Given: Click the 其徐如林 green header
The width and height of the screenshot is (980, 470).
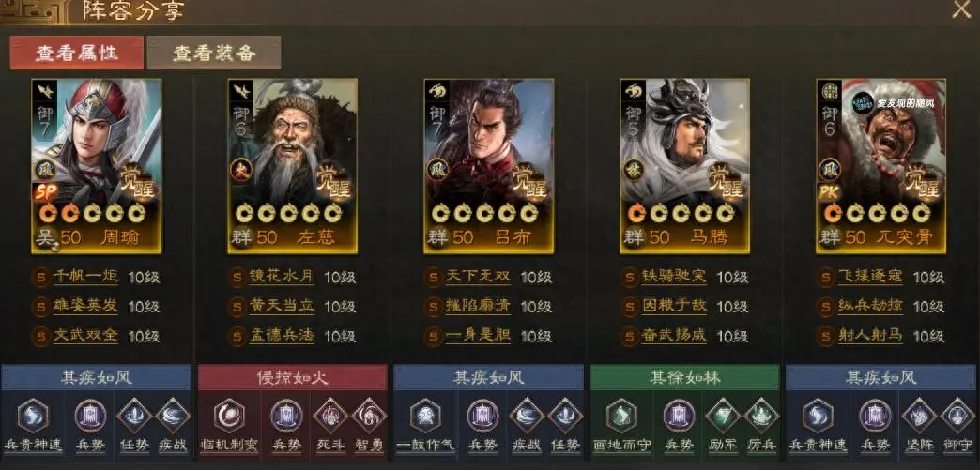Looking at the screenshot, I should (x=685, y=377).
